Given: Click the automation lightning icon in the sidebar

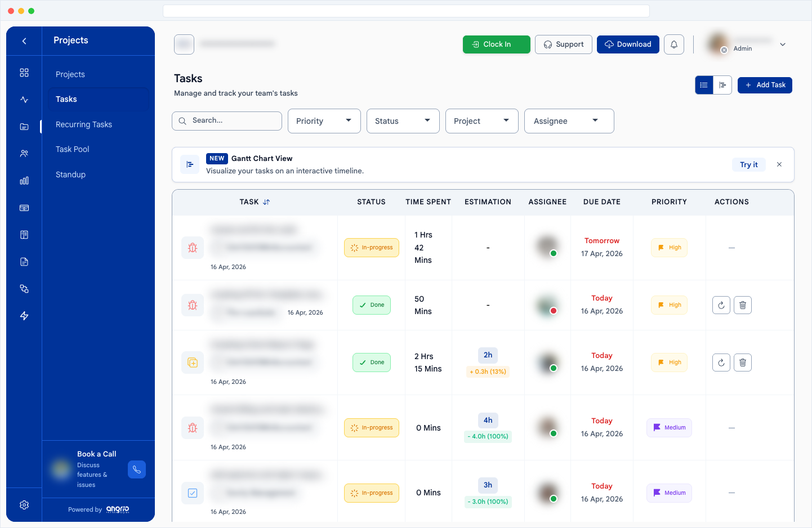Looking at the screenshot, I should (x=24, y=316).
